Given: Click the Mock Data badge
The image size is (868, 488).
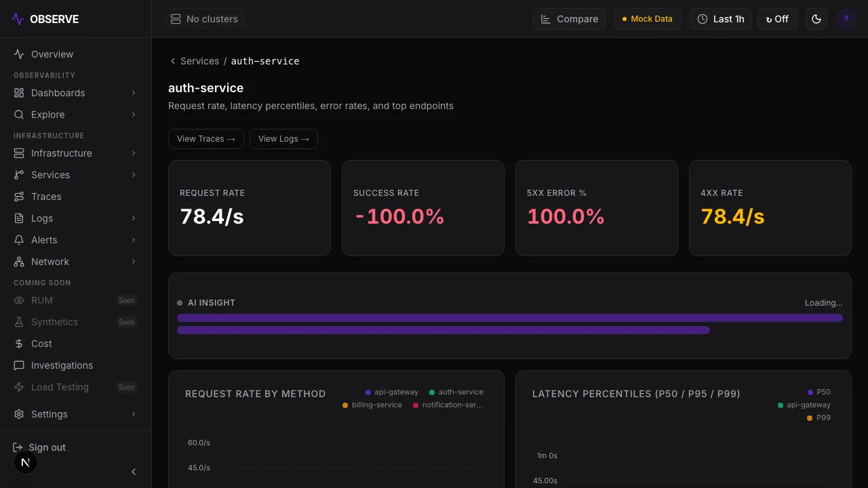Looking at the screenshot, I should (x=648, y=19).
